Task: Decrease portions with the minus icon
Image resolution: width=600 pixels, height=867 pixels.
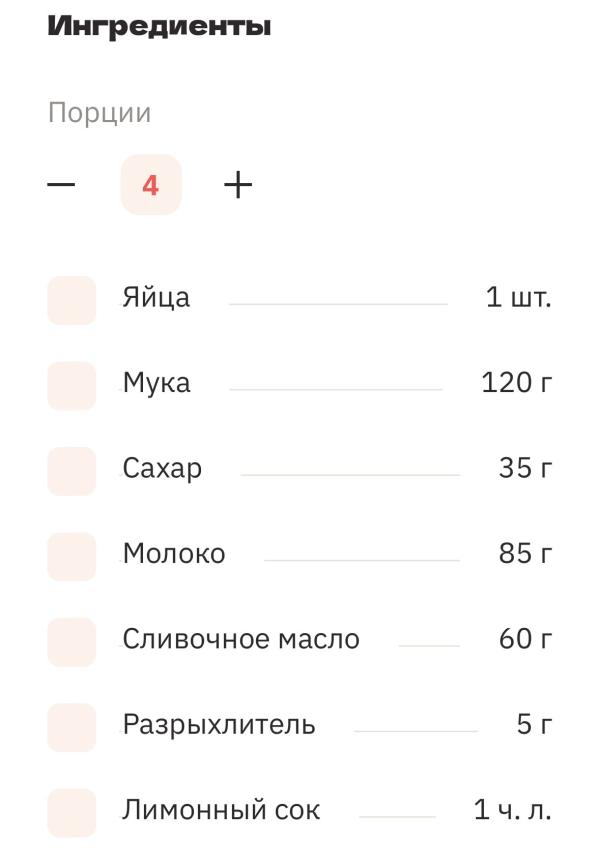Action: 61,185
